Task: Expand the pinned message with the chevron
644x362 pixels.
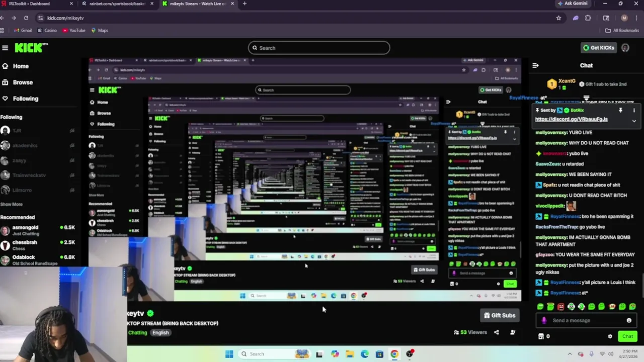Action: point(634,121)
